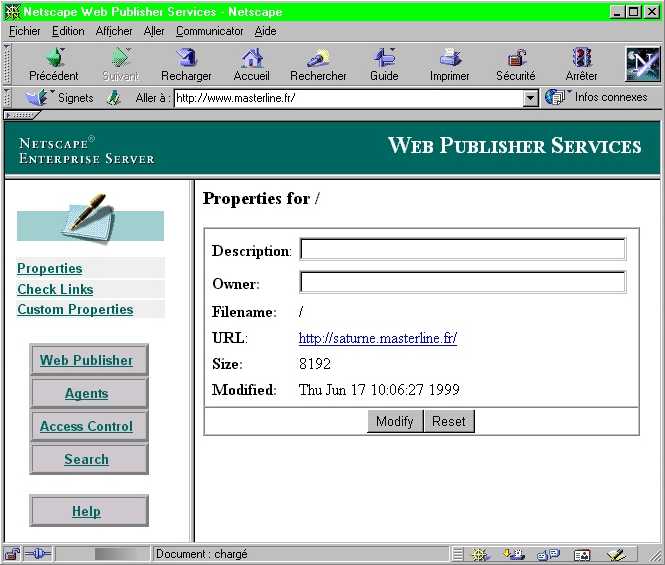Open the Guide toolbar button

click(x=384, y=64)
